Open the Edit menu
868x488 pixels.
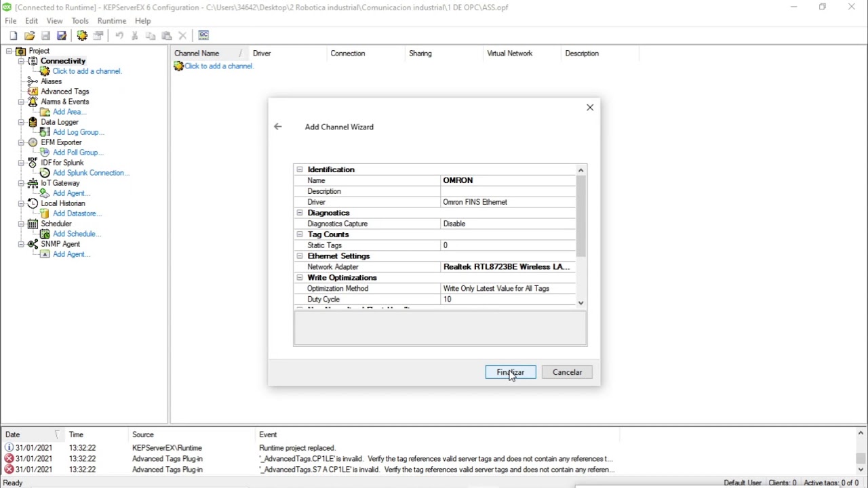pyautogui.click(x=32, y=21)
